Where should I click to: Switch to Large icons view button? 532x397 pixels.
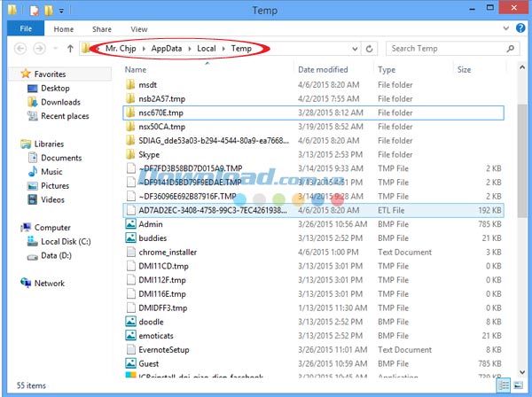click(518, 385)
